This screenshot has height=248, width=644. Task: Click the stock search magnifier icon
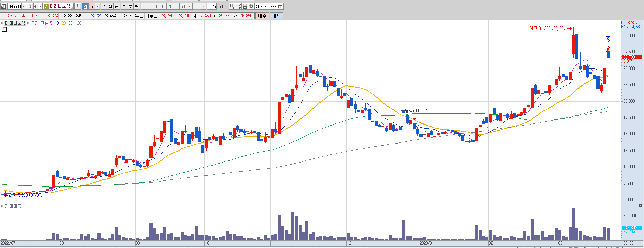tap(30, 6)
